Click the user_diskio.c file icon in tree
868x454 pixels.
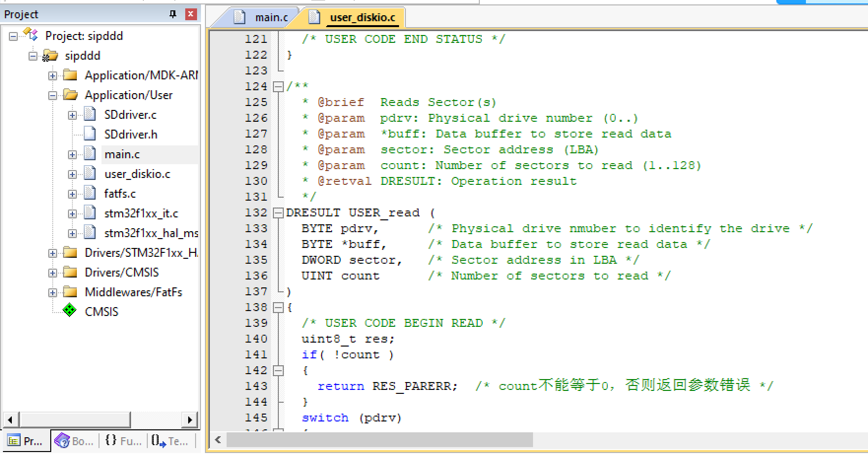90,174
